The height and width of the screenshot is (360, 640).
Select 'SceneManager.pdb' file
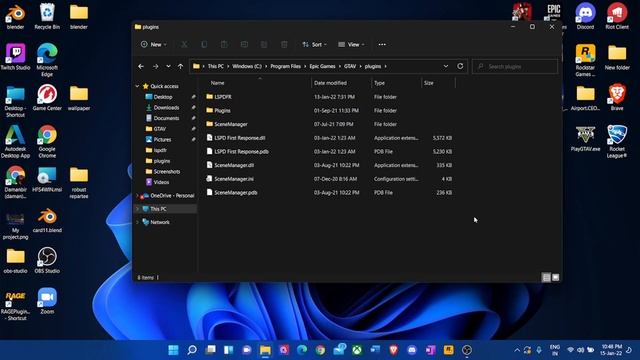click(236, 193)
